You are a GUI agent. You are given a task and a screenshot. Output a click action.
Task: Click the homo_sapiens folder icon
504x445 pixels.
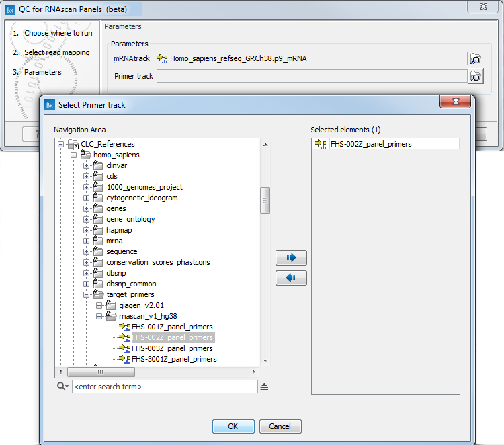(x=85, y=155)
